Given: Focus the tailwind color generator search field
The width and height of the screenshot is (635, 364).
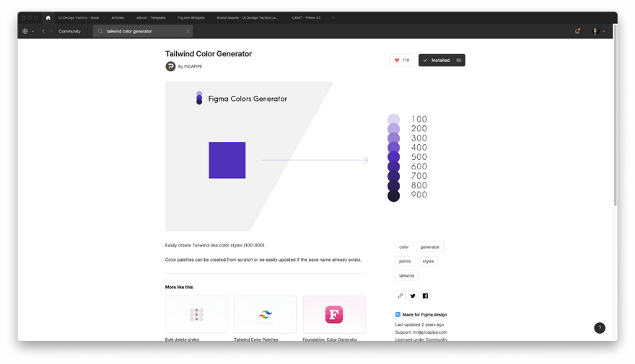Looking at the screenshot, I should [143, 31].
